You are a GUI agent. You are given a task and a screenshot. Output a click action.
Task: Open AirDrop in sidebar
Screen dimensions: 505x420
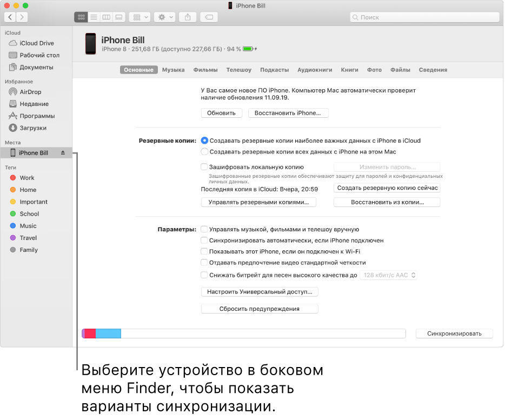pyautogui.click(x=36, y=92)
